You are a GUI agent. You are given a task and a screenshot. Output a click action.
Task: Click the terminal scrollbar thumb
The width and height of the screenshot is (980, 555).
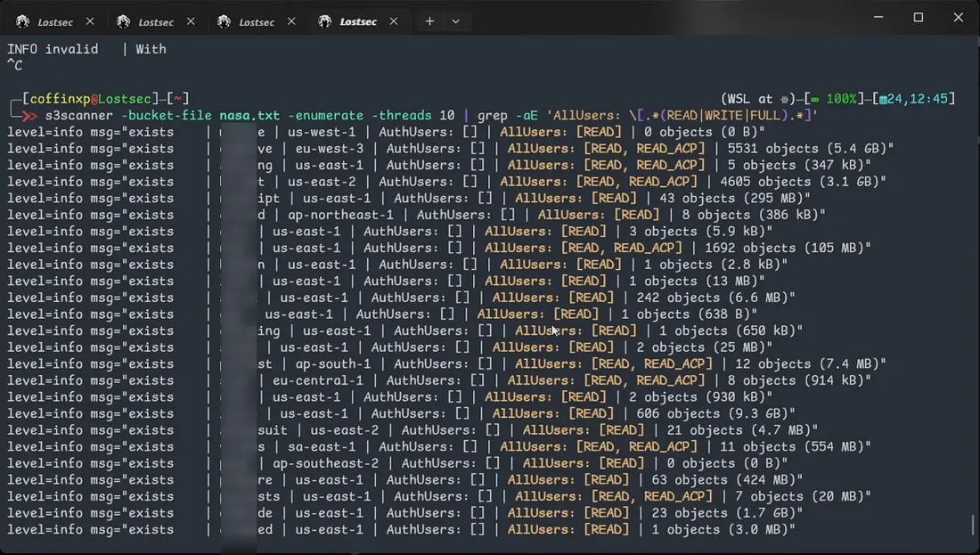972,524
